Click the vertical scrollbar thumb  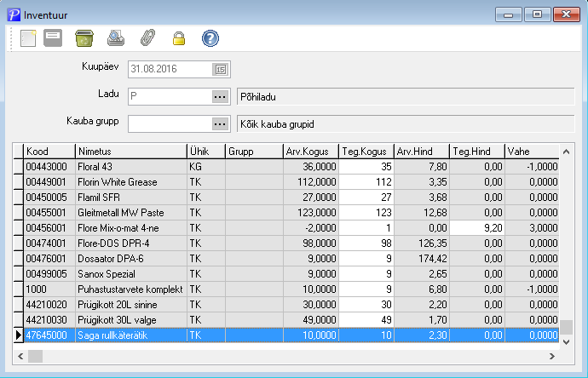566,327
